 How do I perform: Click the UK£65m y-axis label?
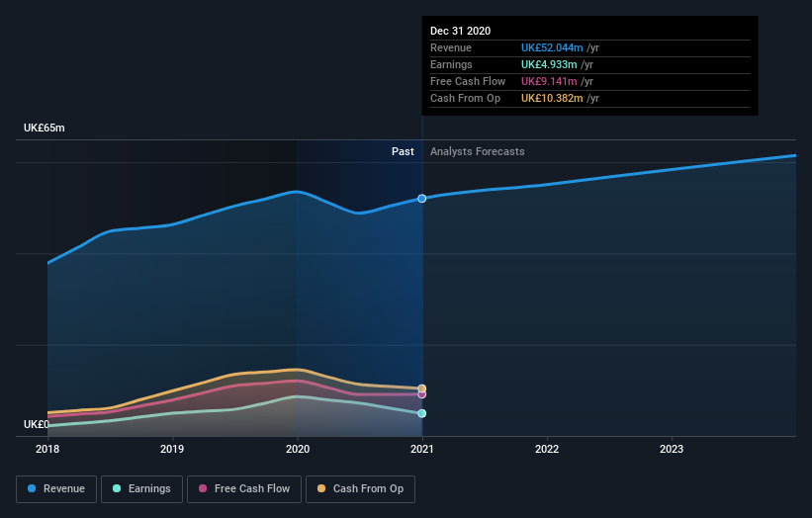coord(45,128)
